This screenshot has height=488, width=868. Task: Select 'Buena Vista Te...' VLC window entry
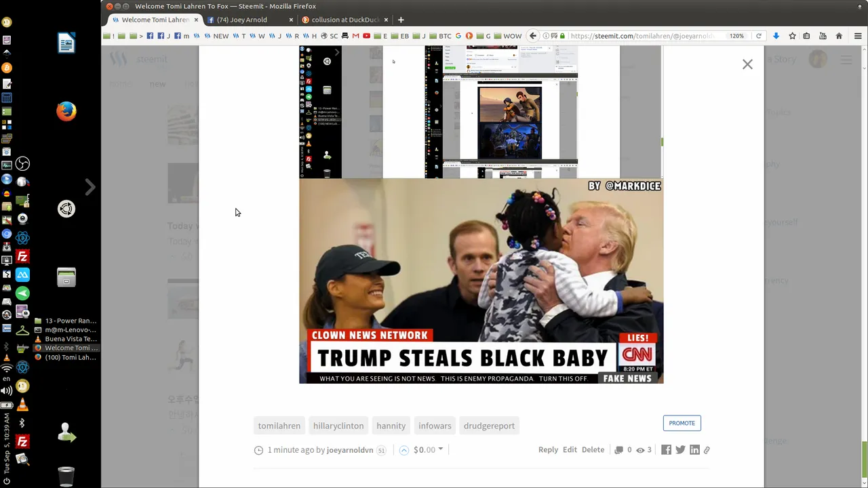point(66,339)
